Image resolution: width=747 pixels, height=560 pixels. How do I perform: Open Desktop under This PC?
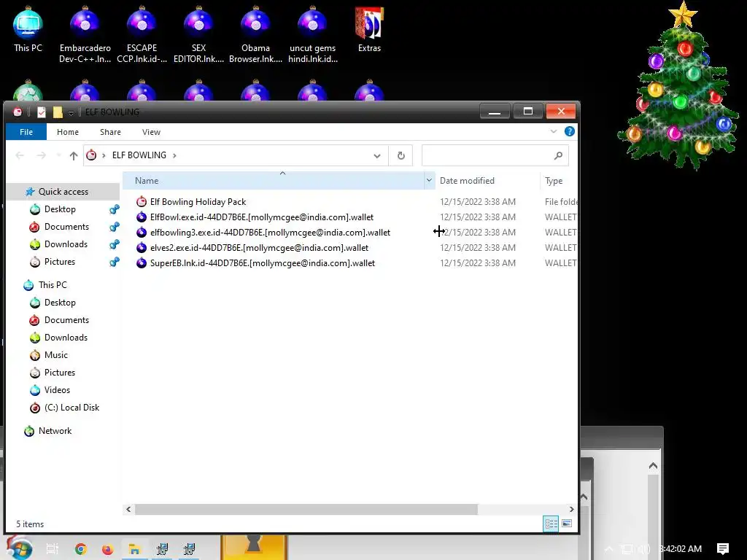pyautogui.click(x=60, y=303)
